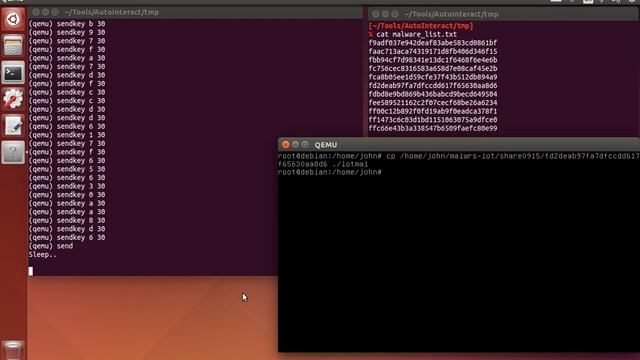Select hash starting with f9adf037e942

[433, 43]
